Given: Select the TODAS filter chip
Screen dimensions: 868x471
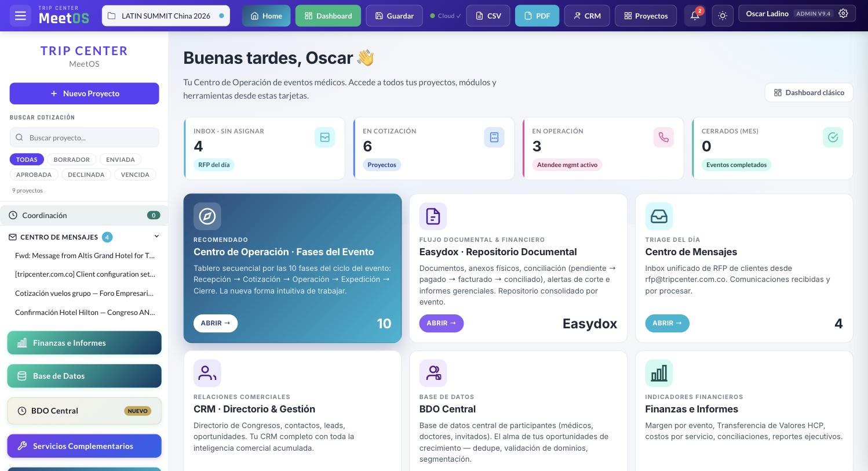Looking at the screenshot, I should click(x=27, y=160).
